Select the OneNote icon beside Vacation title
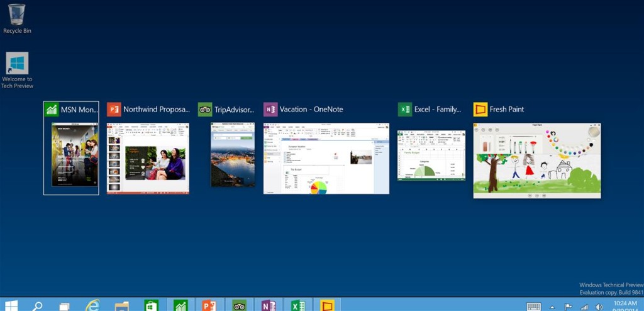 click(x=270, y=110)
